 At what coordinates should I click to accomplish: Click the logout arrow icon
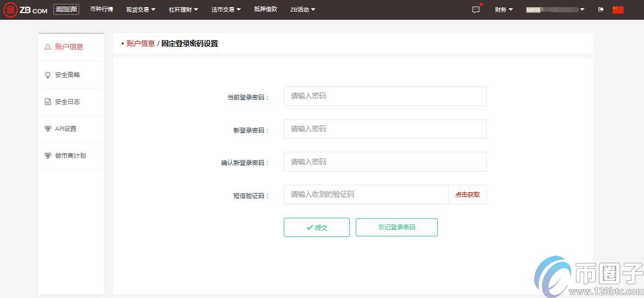(601, 9)
